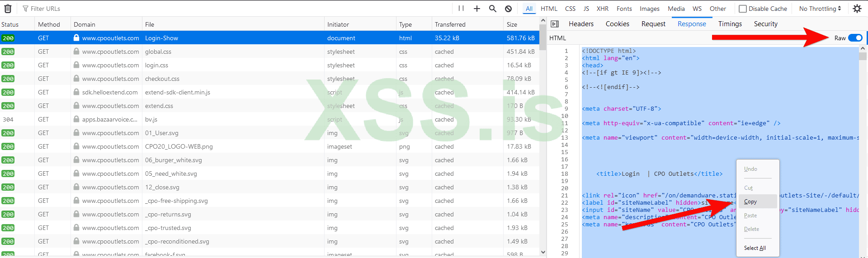Filter requests by Fonts
The height and width of the screenshot is (258, 868).
click(x=624, y=9)
